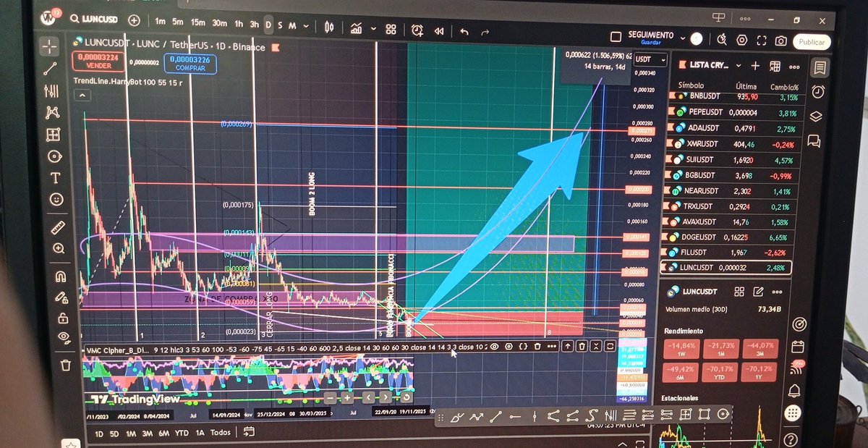Image resolution: width=868 pixels, height=448 pixels.
Task: Open the emoji icons tool
Action: pyautogui.click(x=56, y=199)
